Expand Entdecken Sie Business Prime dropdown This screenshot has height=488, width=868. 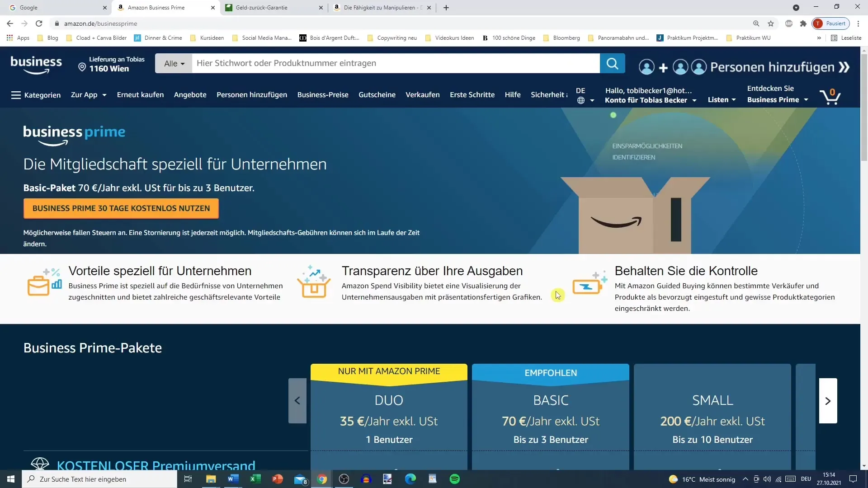778,94
